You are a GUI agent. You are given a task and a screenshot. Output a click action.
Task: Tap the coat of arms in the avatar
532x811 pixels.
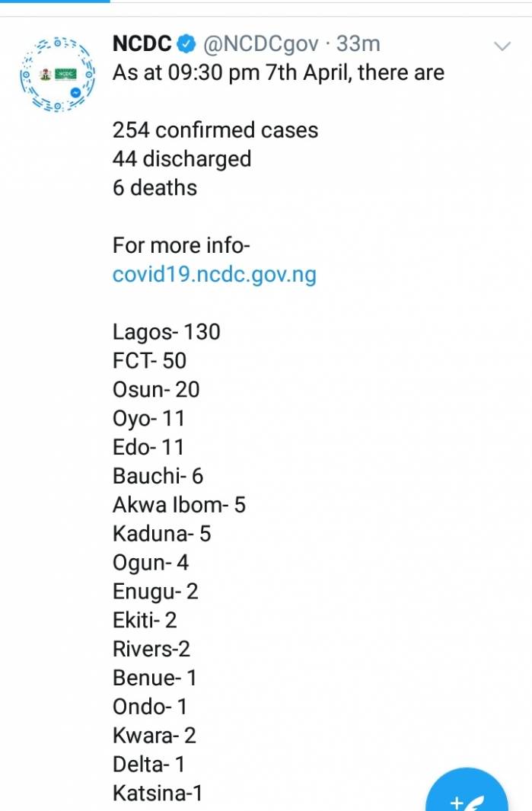click(x=46, y=75)
